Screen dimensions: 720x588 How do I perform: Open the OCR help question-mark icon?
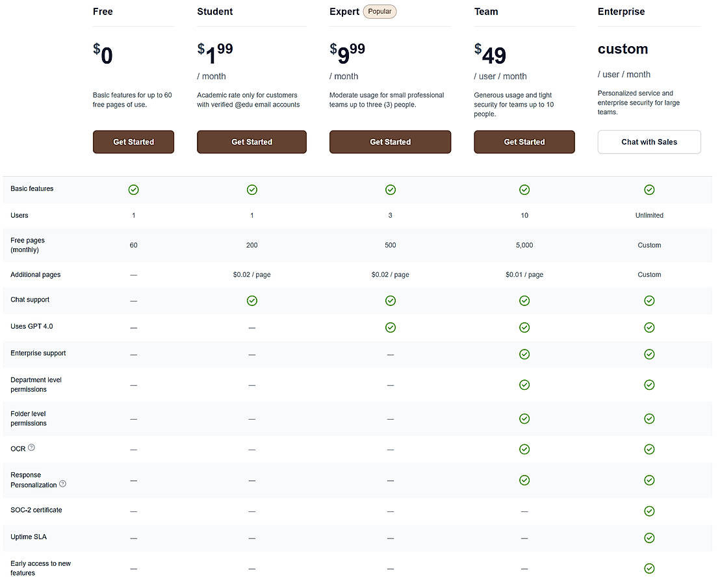(31, 448)
